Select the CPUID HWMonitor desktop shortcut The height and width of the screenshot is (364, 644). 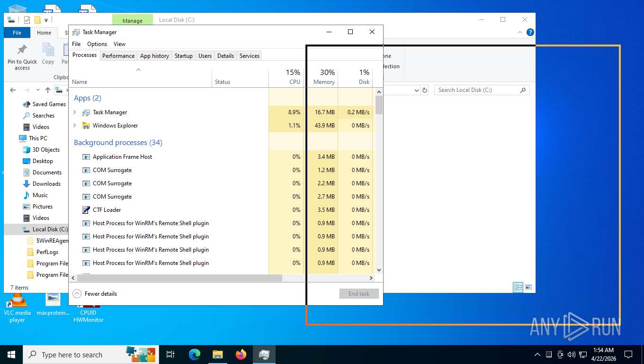[88, 314]
